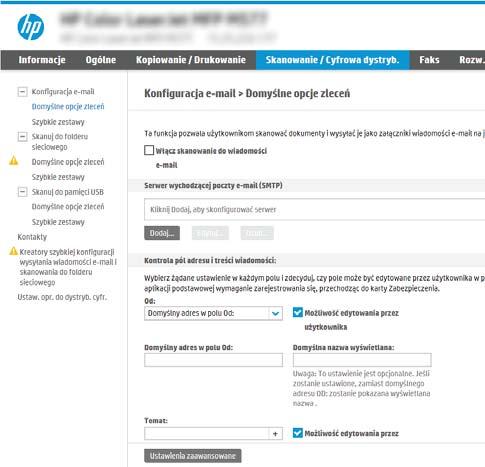Uncheck Możliwość edytowania for Temat field
Image resolution: width=485 pixels, height=467 pixels.
coord(298,433)
